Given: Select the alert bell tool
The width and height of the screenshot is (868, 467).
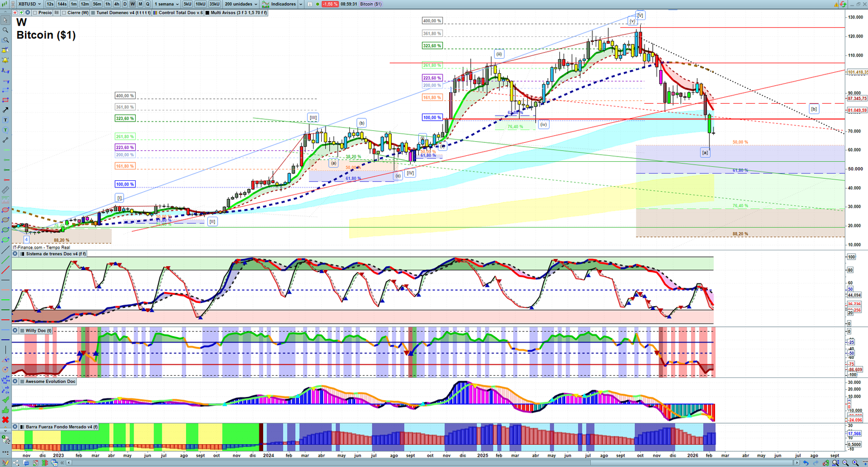Looking at the screenshot, I should [5, 60].
